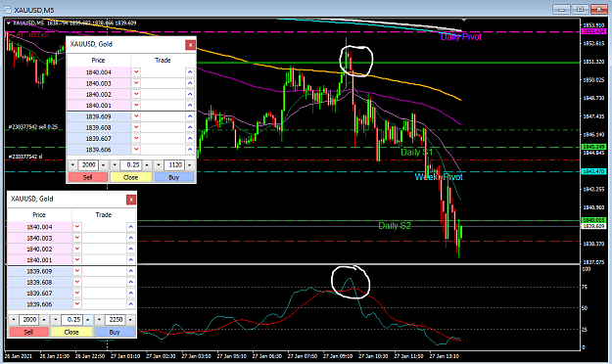Buy from the panel with 2250 field
This screenshot has height=364, width=612.
coord(115,332)
